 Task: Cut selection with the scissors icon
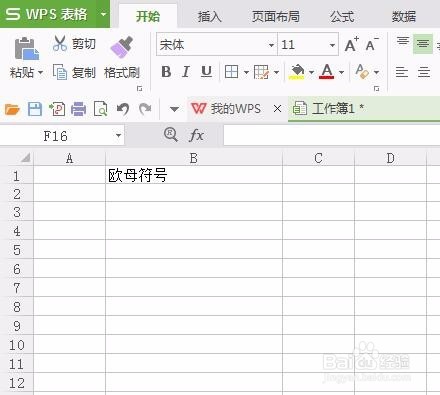tap(60, 44)
